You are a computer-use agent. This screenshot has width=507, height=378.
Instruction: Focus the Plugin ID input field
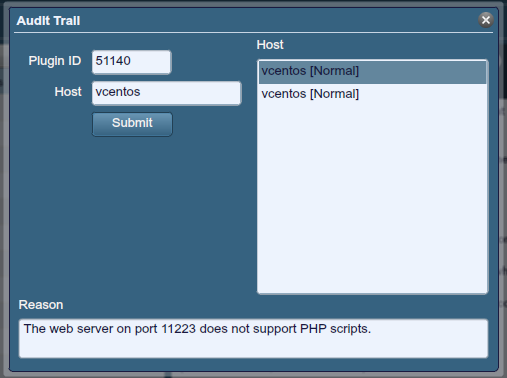132,62
